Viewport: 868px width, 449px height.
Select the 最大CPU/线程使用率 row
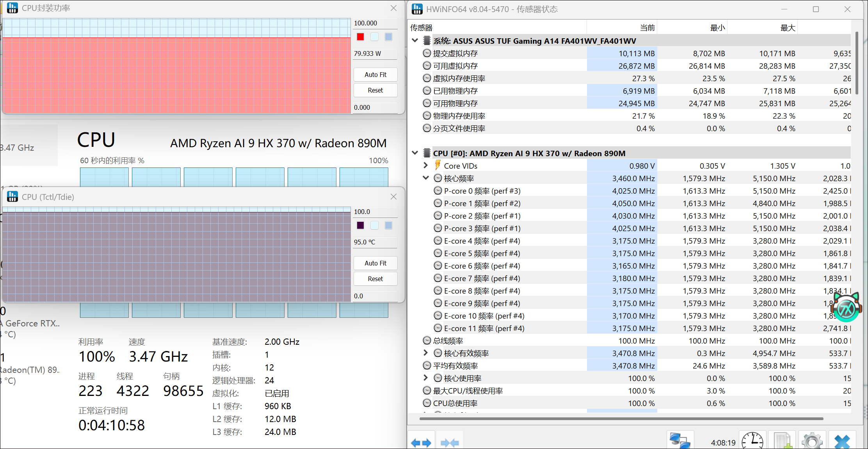tap(629, 390)
